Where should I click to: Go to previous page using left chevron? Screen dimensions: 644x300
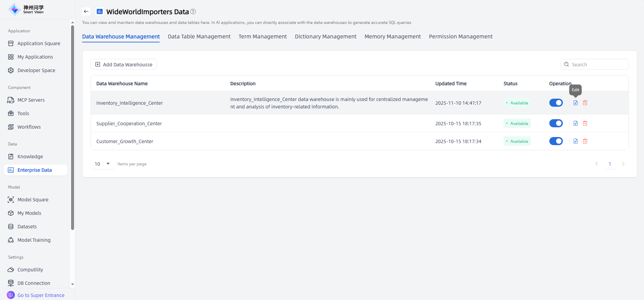coord(597,164)
